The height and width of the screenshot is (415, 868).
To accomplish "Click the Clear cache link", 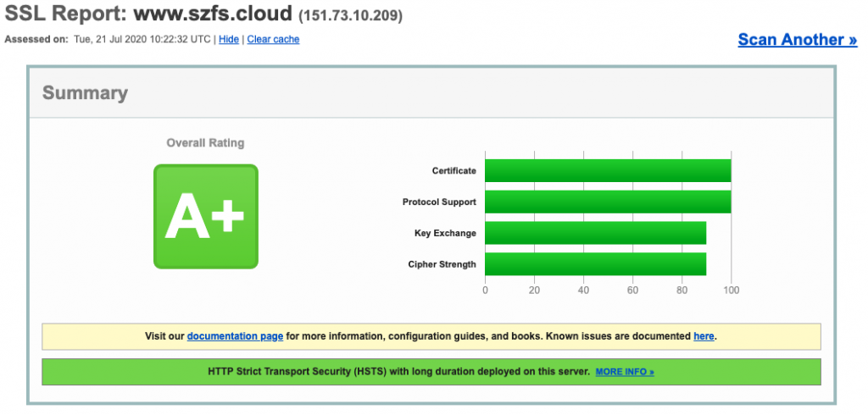I will point(274,39).
